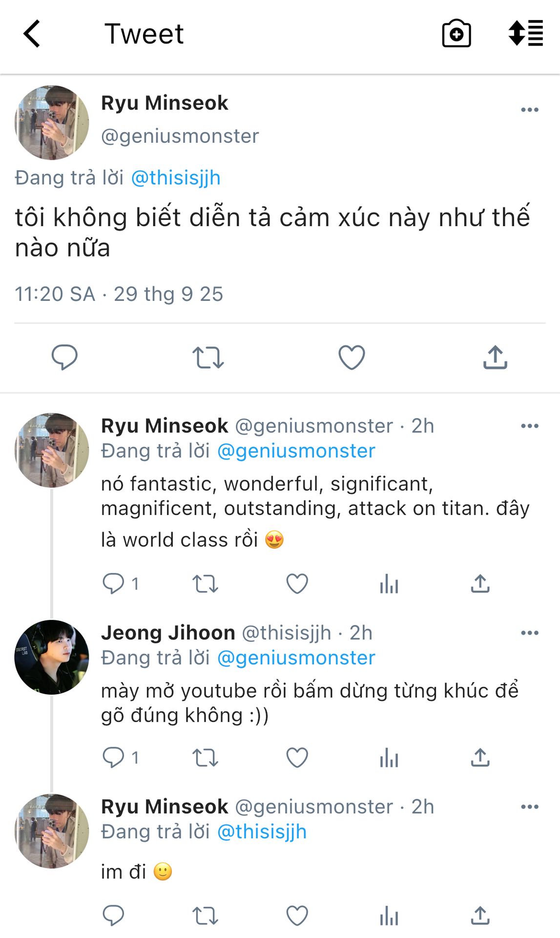Like the 'world class rồi' reply
Screen dimensions: 560x938
[x=297, y=584]
